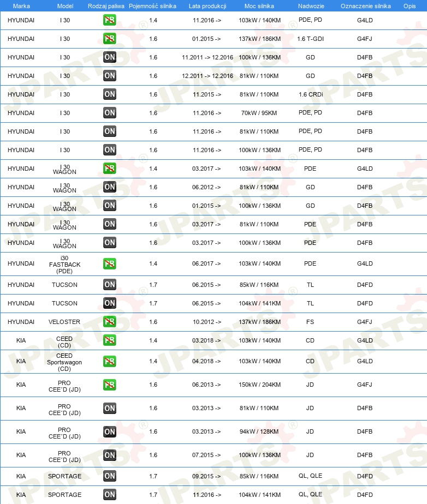The width and height of the screenshot is (427, 504).
Task: Select CEED Sportswagon (CD) model cell
Action: pyautogui.click(x=64, y=362)
